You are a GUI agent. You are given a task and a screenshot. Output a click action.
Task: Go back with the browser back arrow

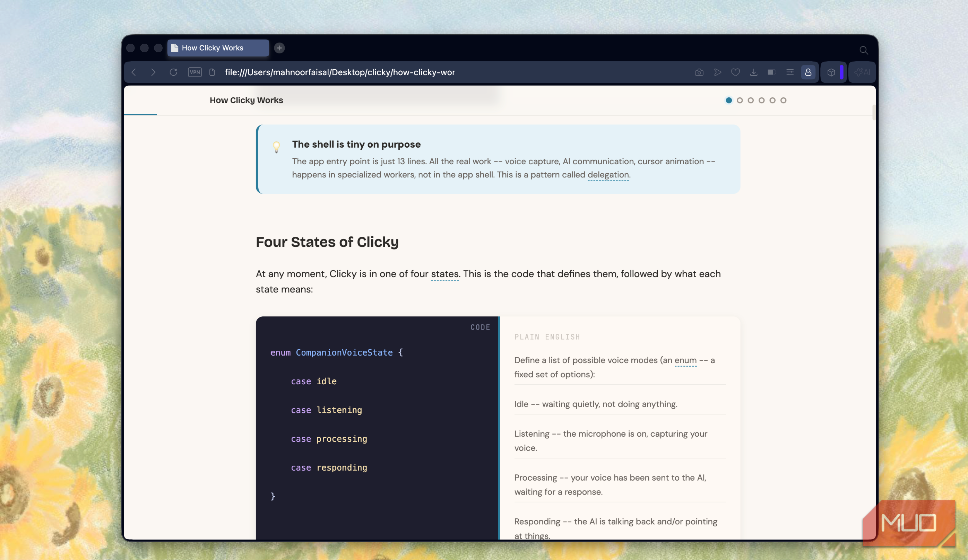(x=134, y=72)
